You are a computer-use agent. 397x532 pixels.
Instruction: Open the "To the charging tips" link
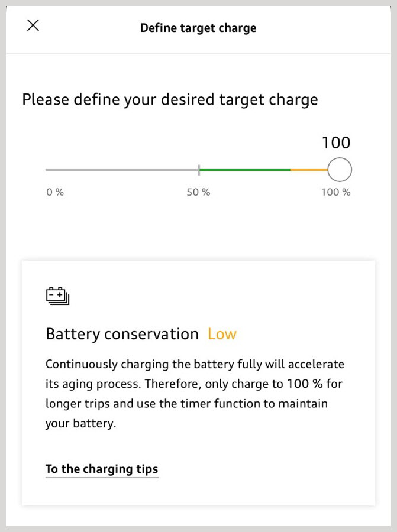(102, 469)
